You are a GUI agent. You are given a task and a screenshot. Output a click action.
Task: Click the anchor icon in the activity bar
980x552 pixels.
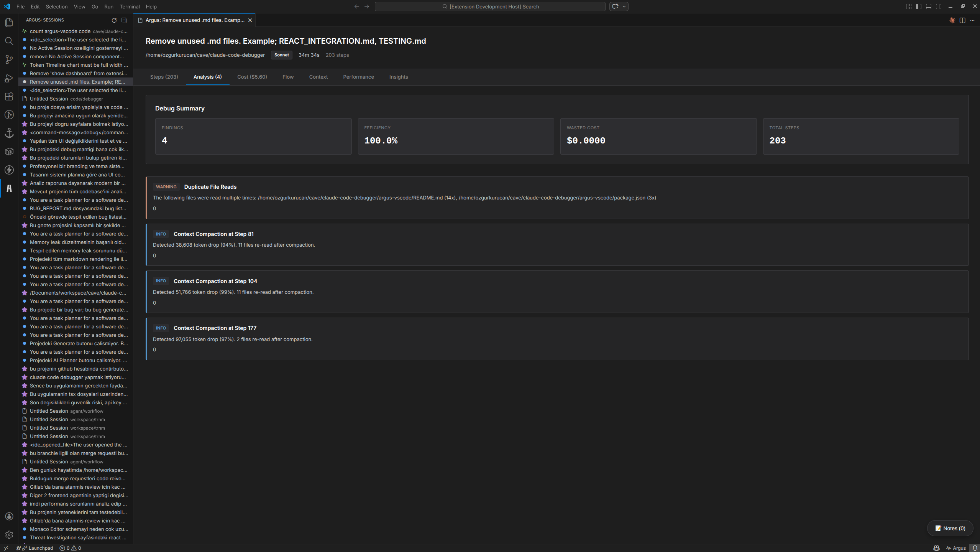(9, 133)
